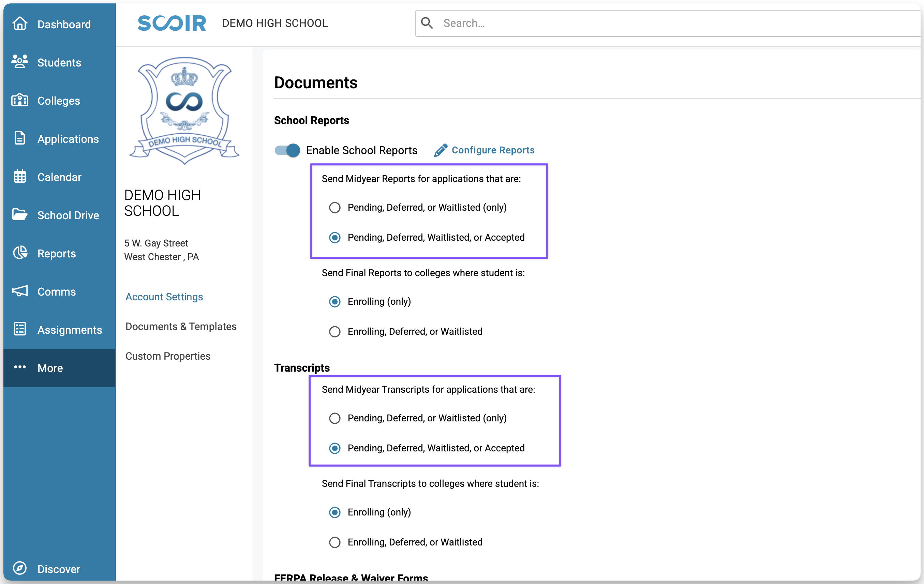
Task: Open Students via the people icon
Action: [19, 62]
